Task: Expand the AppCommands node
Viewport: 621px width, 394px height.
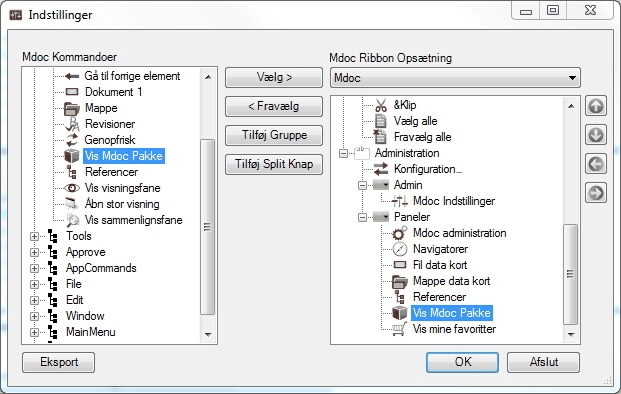Action: [x=34, y=268]
